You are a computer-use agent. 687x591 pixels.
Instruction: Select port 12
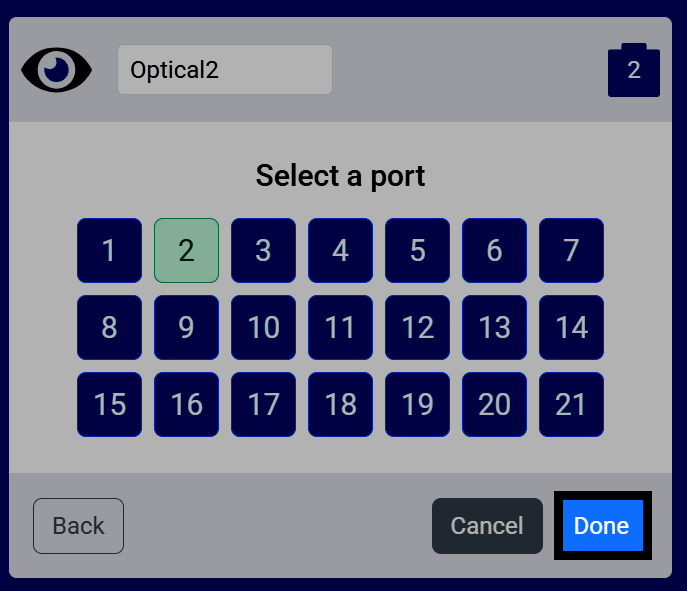click(x=418, y=327)
